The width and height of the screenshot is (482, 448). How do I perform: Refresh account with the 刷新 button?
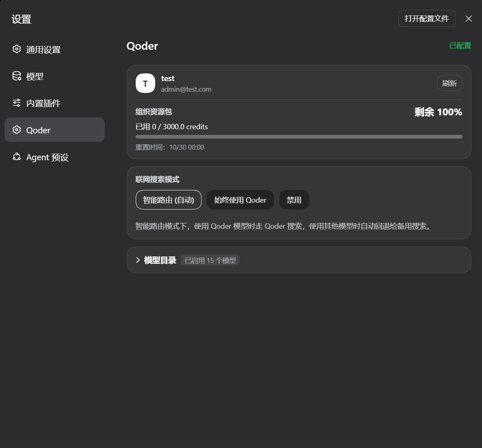(x=449, y=83)
